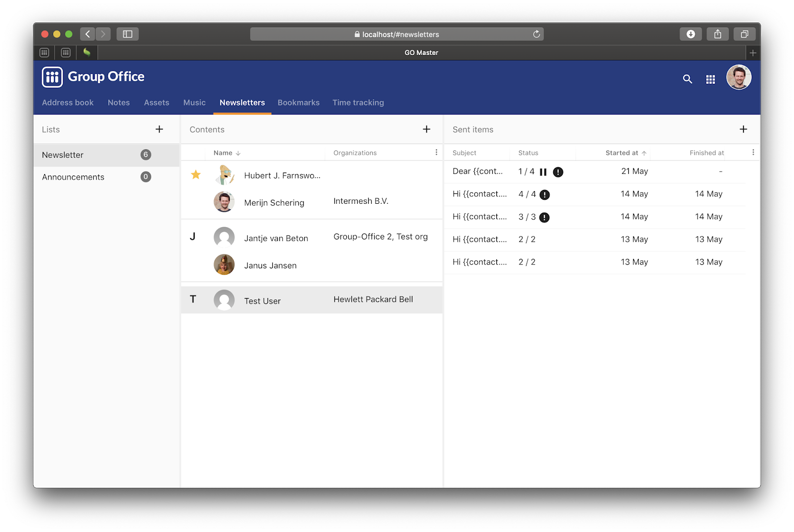The width and height of the screenshot is (794, 532).
Task: Open Merijn Schering contact row
Action: click(x=274, y=202)
